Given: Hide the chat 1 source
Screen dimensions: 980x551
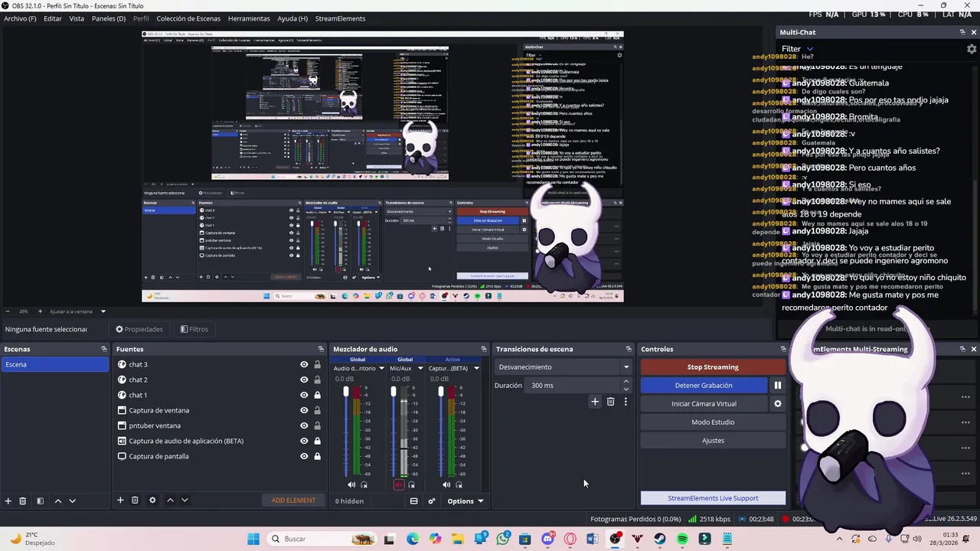Looking at the screenshot, I should click(304, 395).
